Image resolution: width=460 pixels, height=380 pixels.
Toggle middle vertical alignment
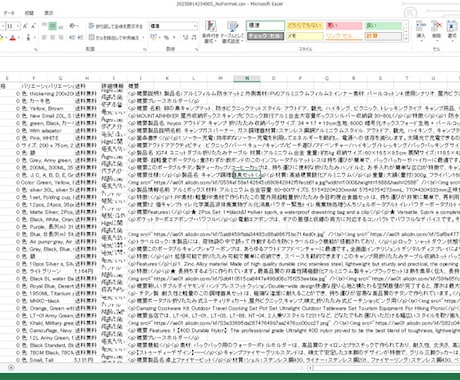52,26
